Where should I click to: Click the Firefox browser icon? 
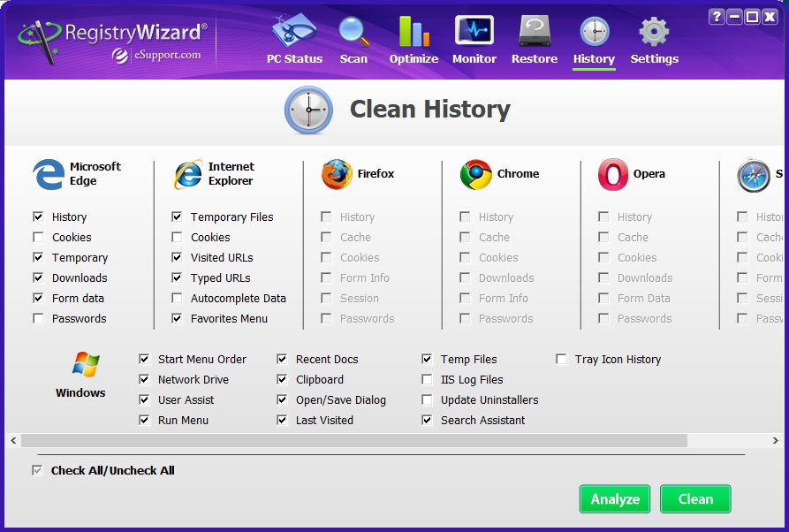pyautogui.click(x=337, y=174)
